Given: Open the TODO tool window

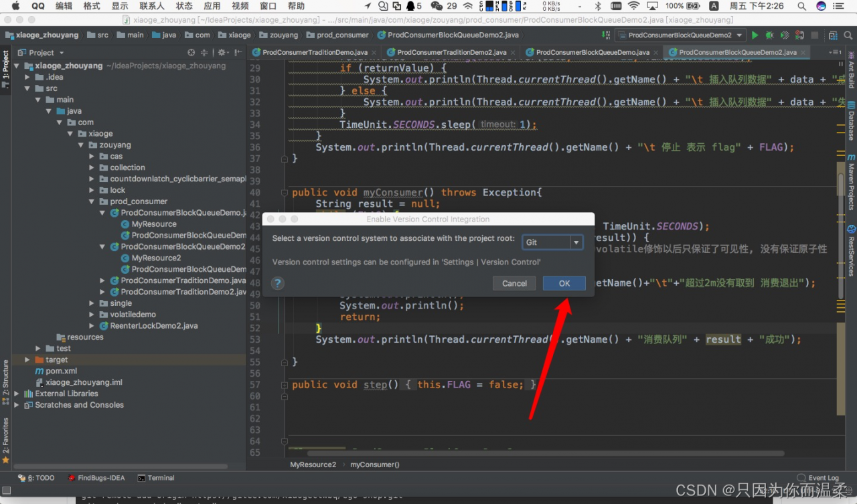Looking at the screenshot, I should tap(37, 478).
